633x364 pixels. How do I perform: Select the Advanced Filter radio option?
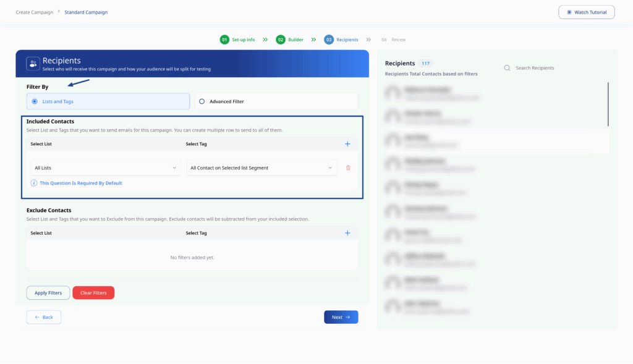pos(202,101)
